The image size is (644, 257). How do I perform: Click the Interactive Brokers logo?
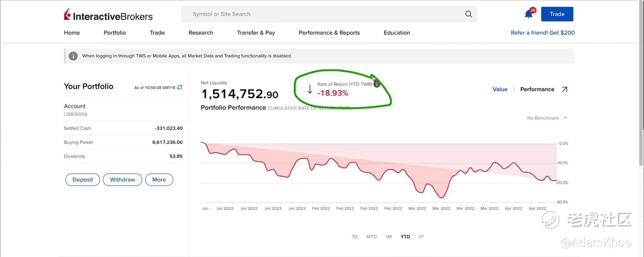108,15
